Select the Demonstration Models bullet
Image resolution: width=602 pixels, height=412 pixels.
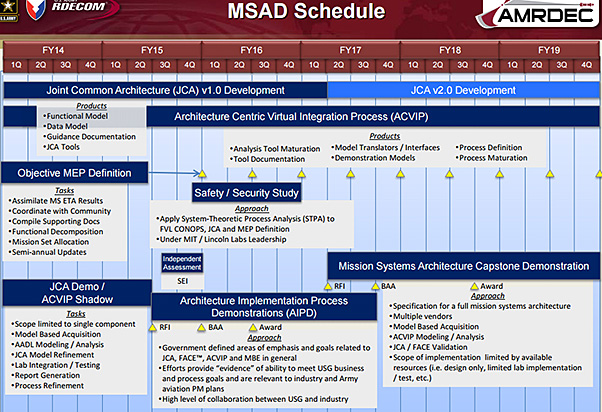[x=373, y=158]
